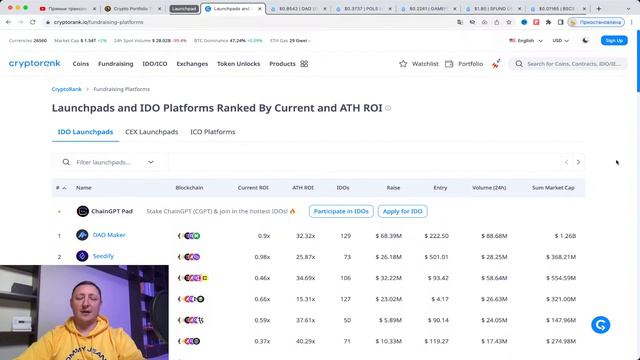
Task: Toggle dark mode moon icon
Action: coord(585,40)
